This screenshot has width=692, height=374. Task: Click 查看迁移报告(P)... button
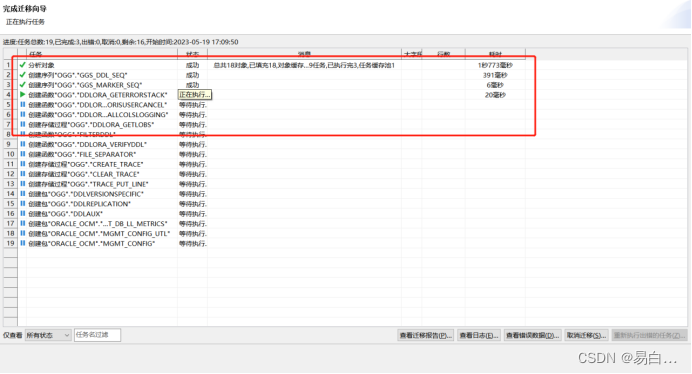pos(425,336)
